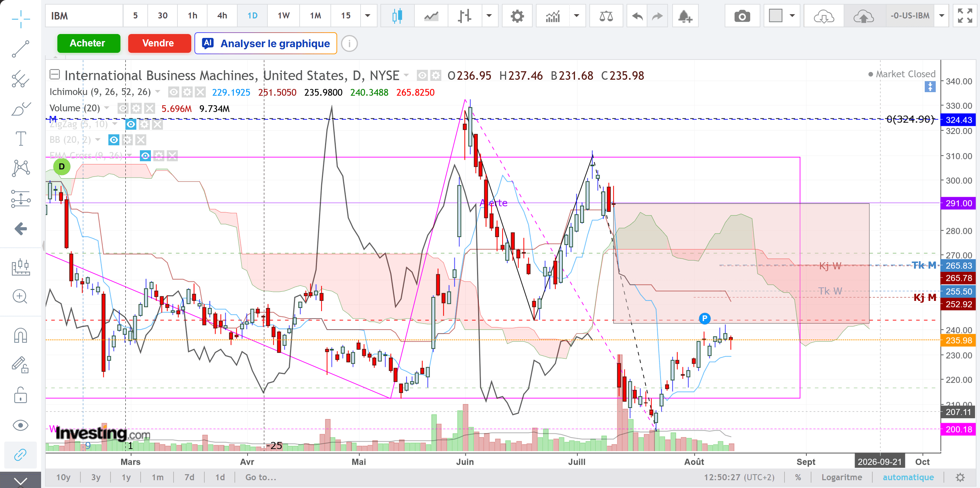Image resolution: width=980 pixels, height=488 pixels.
Task: Switch to the 30 minute timeframe
Action: tap(163, 16)
